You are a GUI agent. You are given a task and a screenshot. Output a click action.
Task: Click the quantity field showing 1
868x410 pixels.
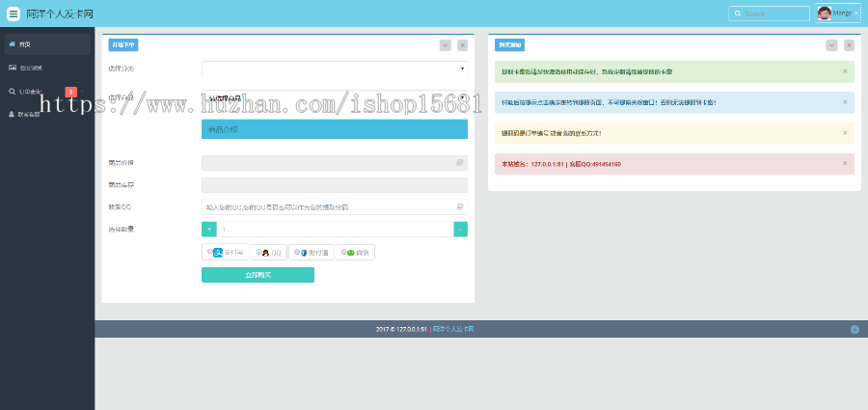coord(335,230)
